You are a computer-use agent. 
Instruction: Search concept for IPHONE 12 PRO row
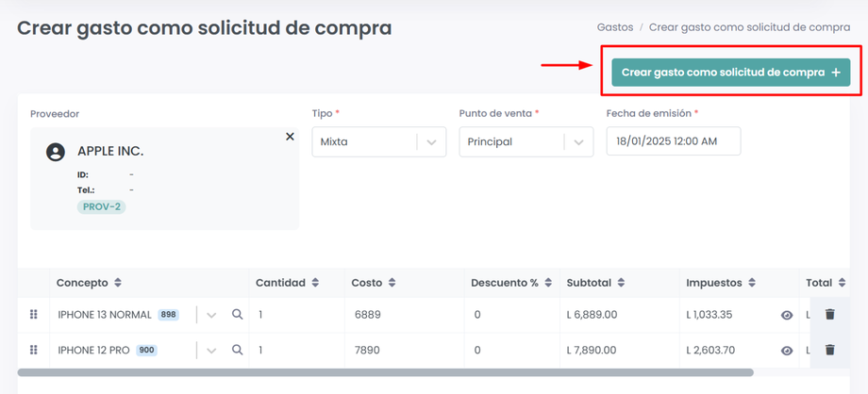tap(238, 350)
